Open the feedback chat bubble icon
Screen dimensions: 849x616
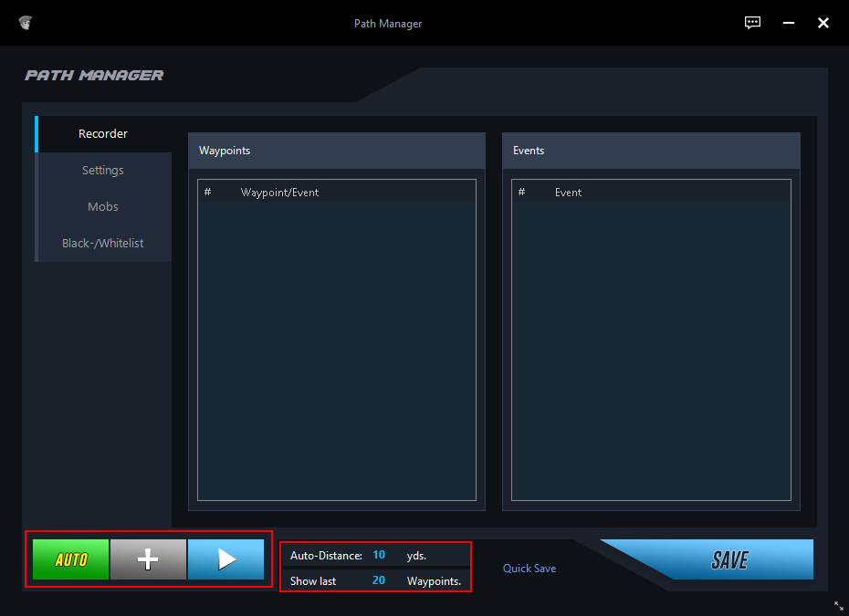(752, 23)
